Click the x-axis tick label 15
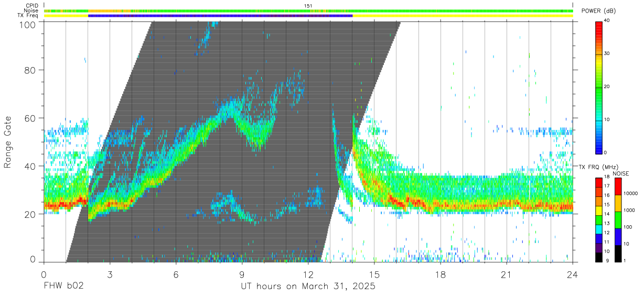This screenshot has height=297, width=644. [374, 274]
